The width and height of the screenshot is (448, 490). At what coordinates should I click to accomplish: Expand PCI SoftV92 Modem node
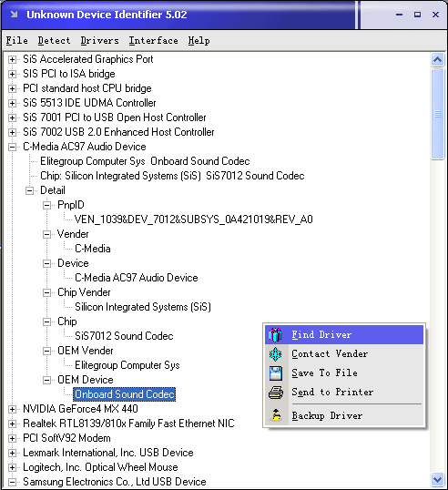pyautogui.click(x=12, y=438)
